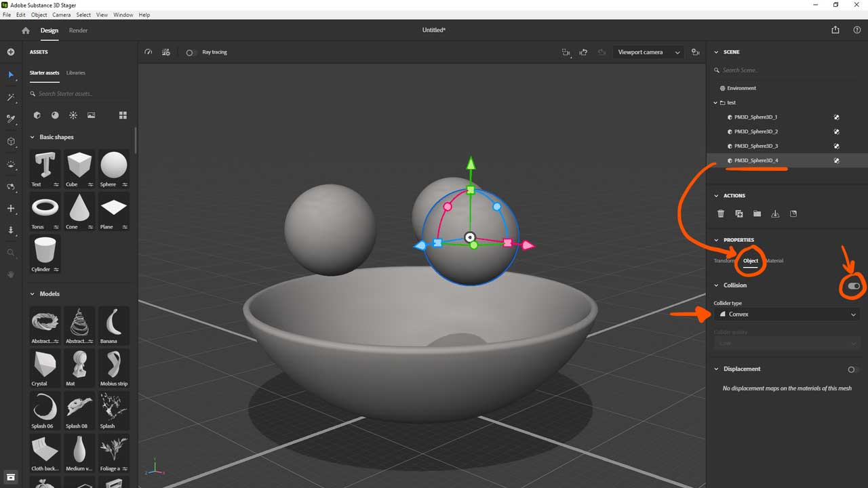The width and height of the screenshot is (868, 488).
Task: Toggle visibility badge of PM3D_Sphere3D_3
Action: (x=837, y=146)
